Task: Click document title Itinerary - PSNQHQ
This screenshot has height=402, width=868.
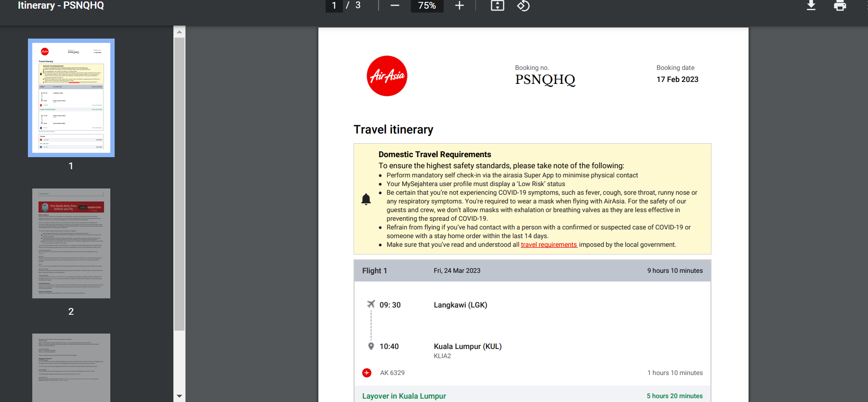Action: [x=61, y=5]
